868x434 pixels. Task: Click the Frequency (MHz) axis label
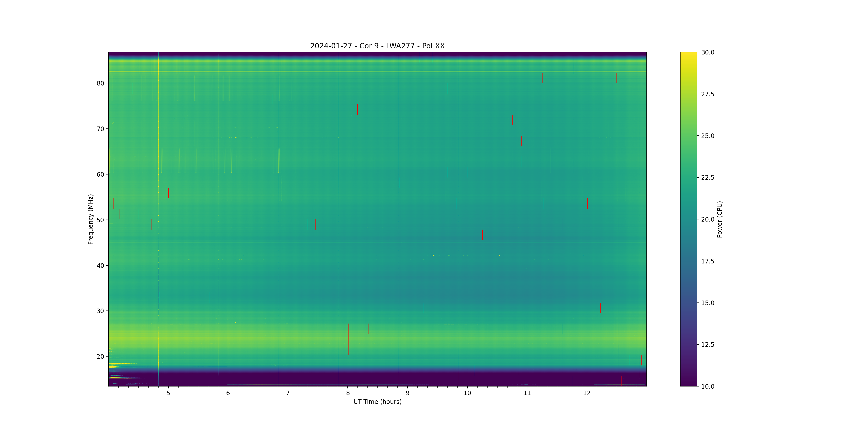point(90,219)
